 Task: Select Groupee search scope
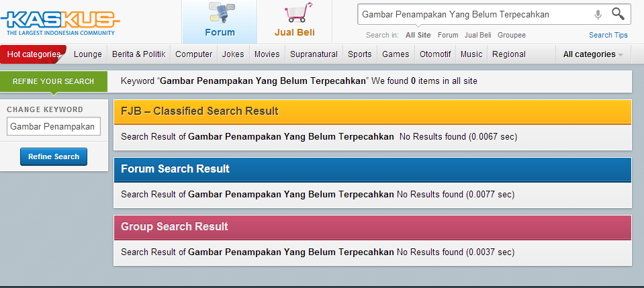(511, 36)
